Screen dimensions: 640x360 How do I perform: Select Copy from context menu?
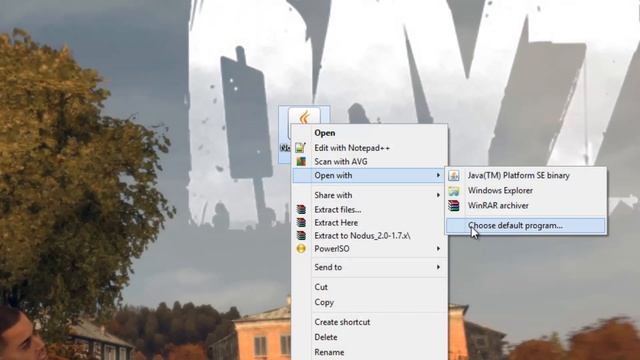(369, 302)
